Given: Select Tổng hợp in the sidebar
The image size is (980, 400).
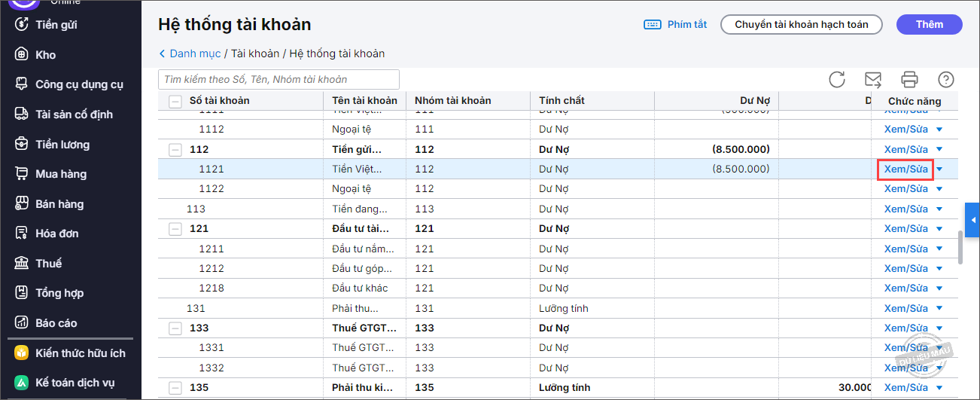Looking at the screenshot, I should pos(59,293).
